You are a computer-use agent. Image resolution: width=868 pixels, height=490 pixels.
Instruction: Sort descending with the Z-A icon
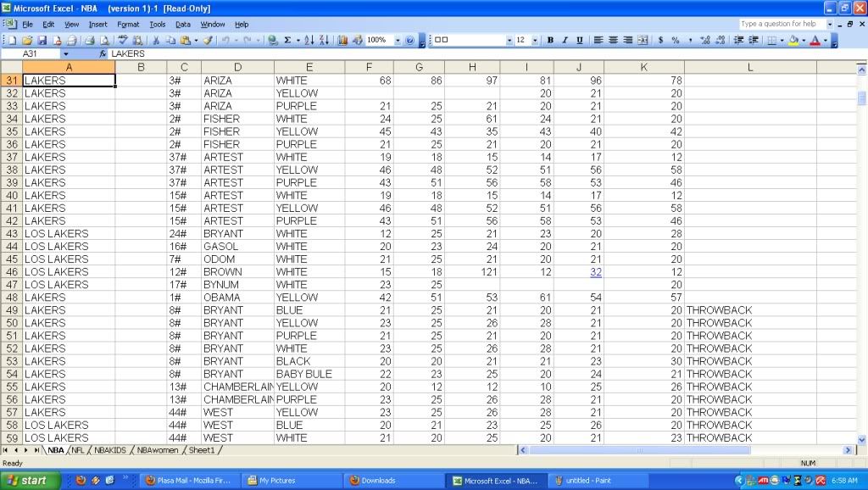(325, 41)
